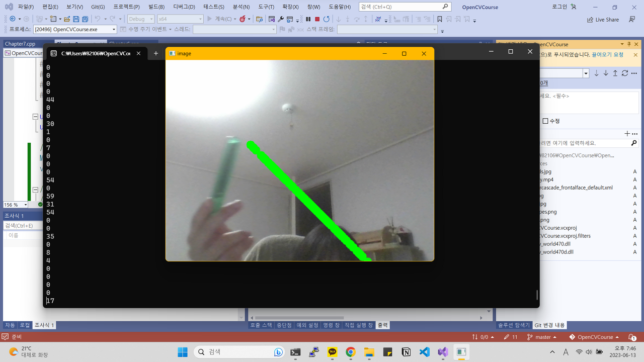Refresh the Git Changes panel
The height and width of the screenshot is (362, 644).
point(624,73)
